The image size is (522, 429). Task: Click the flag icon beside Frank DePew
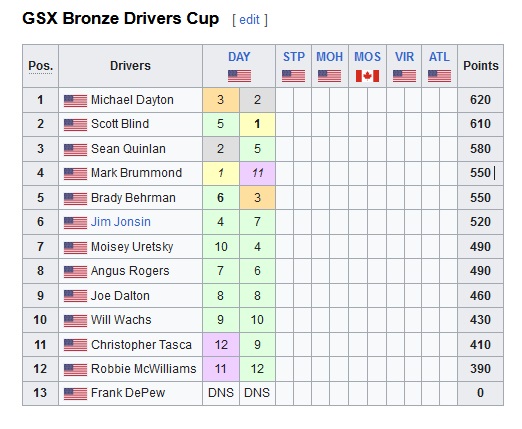(x=75, y=394)
